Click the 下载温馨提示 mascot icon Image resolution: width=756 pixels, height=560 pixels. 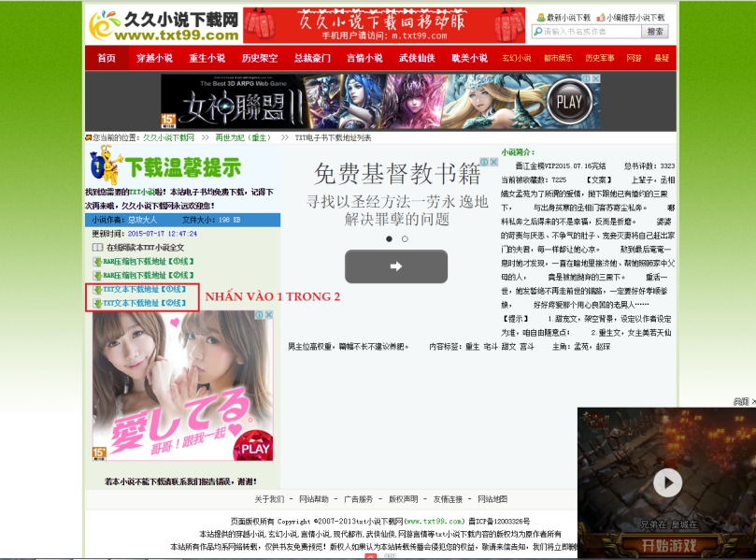point(106,167)
